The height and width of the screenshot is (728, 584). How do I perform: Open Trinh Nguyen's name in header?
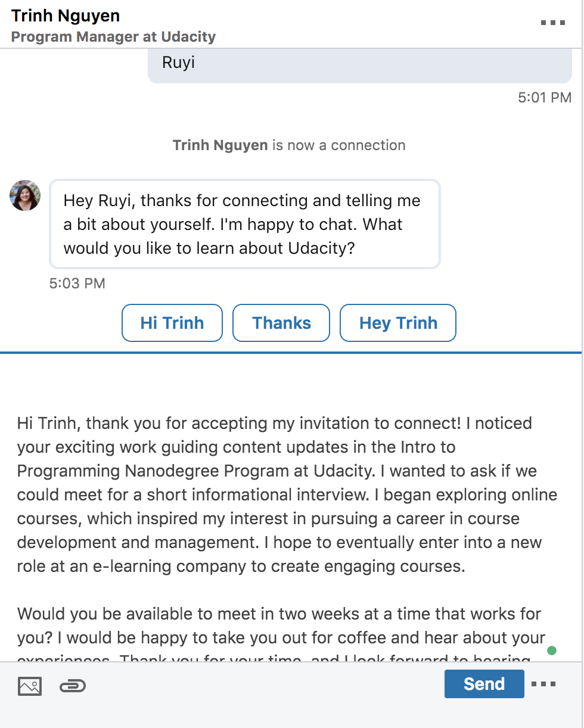tap(66, 15)
